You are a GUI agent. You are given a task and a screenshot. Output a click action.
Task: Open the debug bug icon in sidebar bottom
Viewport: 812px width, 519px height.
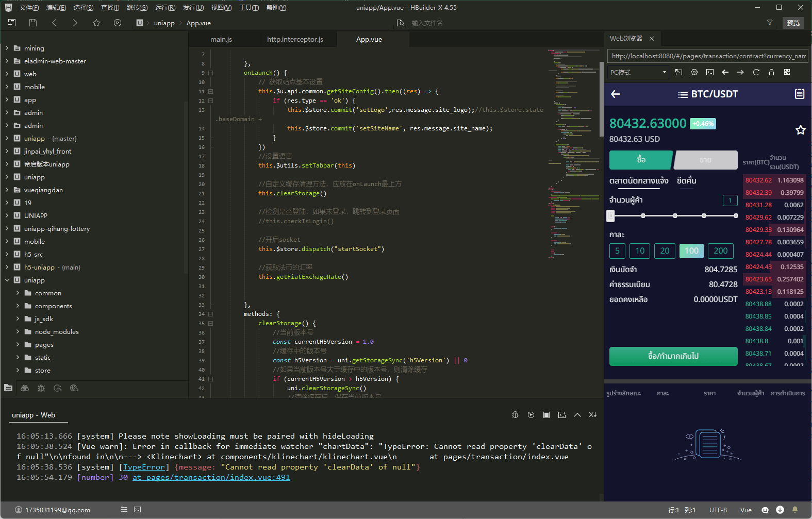pyautogui.click(x=41, y=388)
